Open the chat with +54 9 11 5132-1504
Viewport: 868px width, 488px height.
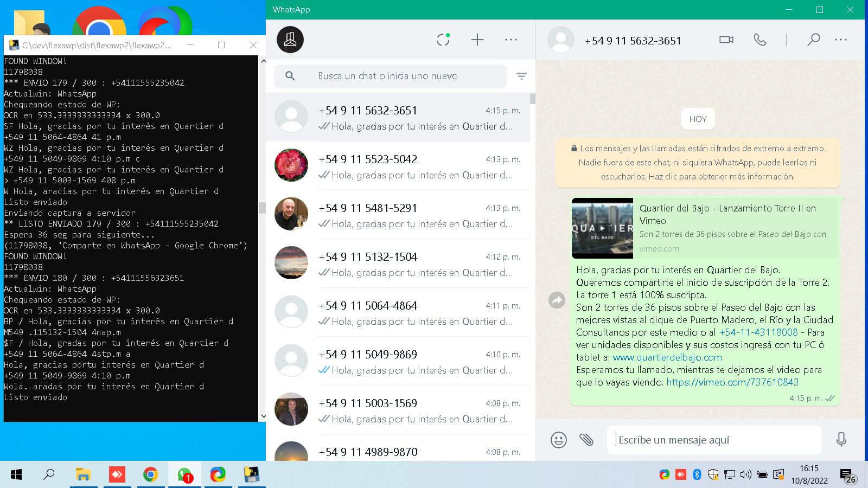coord(398,264)
